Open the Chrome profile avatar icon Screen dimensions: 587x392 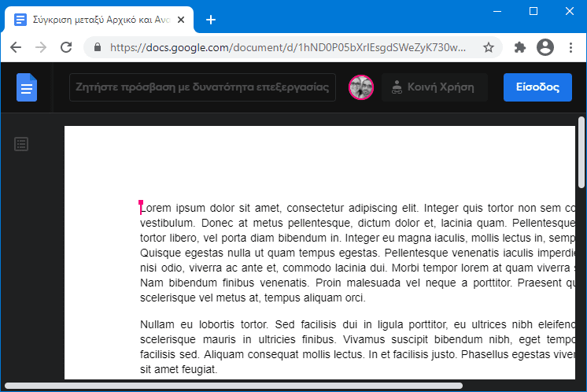(545, 47)
